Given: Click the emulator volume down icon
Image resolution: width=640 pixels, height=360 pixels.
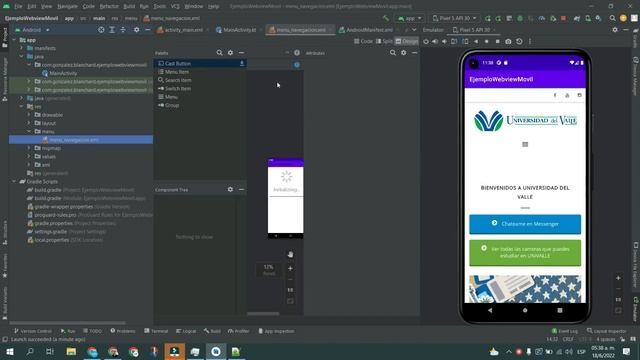Looking at the screenshot, I should click(444, 41).
